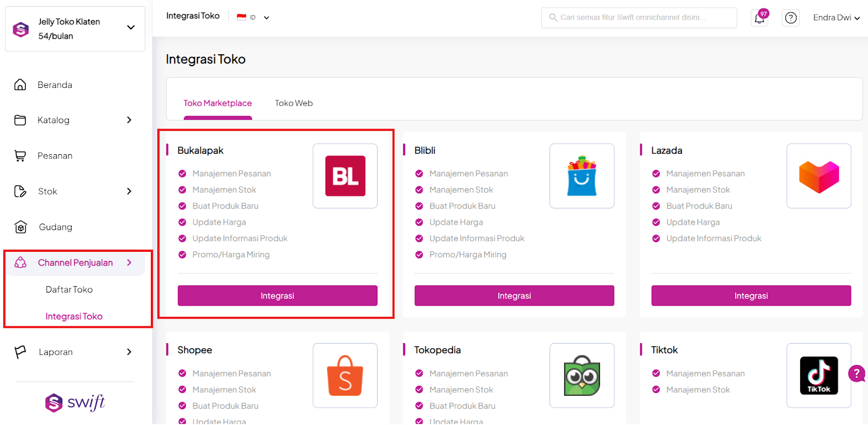
Task: Switch to the Toko Marketplace tab
Action: [x=218, y=103]
